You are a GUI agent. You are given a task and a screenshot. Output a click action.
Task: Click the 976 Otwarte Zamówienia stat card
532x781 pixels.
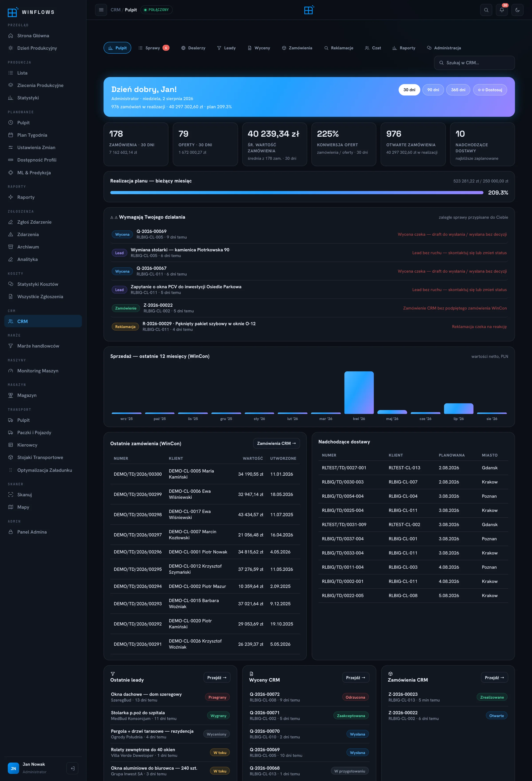pos(413,144)
